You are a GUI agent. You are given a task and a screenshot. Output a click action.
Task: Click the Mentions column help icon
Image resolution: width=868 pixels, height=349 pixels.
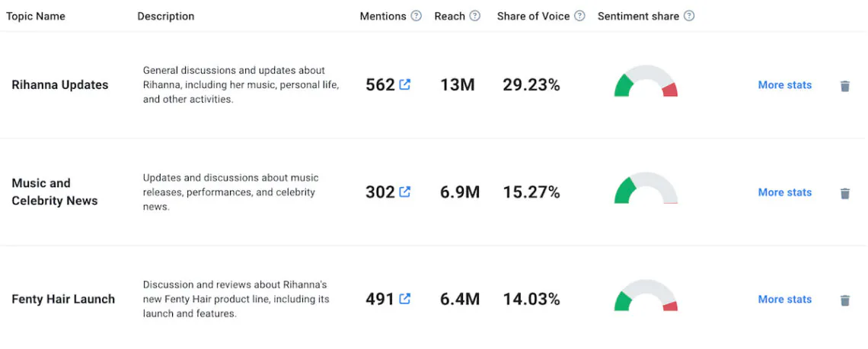(x=416, y=16)
